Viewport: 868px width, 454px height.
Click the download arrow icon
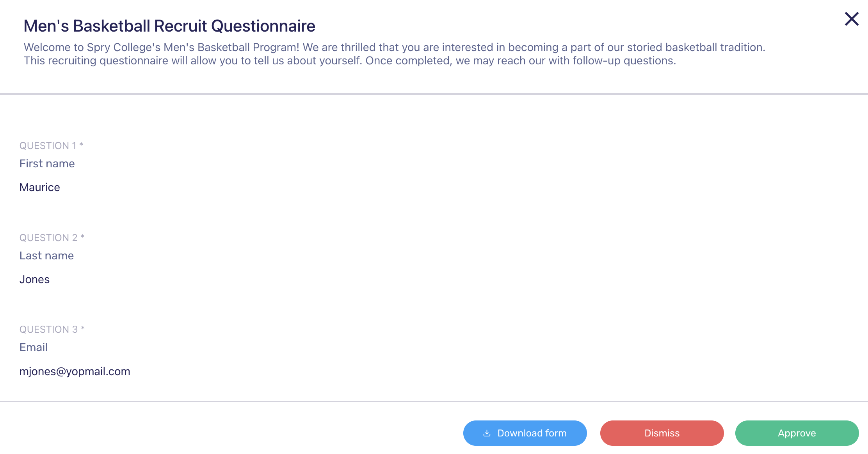tap(487, 433)
